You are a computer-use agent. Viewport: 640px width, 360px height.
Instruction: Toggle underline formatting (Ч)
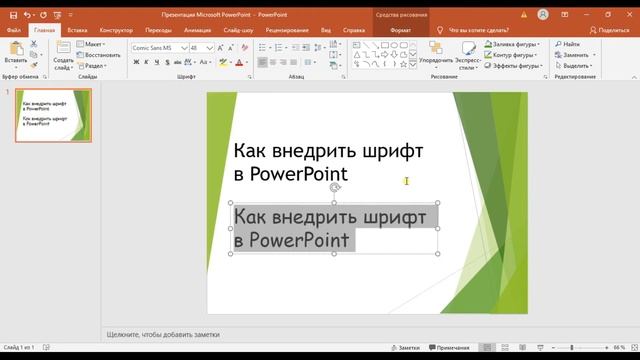click(x=157, y=62)
